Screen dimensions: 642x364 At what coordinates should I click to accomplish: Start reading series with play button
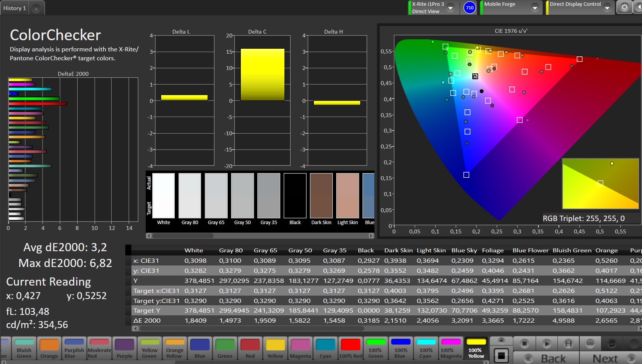546,343
